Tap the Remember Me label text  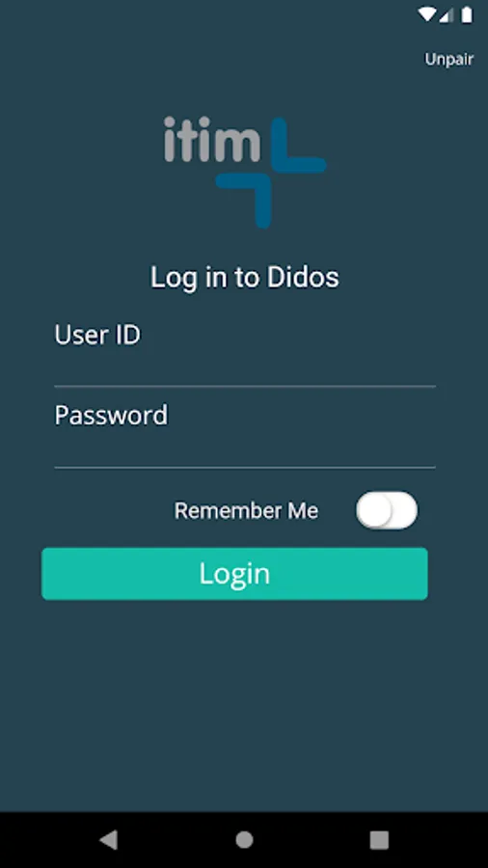pos(246,510)
